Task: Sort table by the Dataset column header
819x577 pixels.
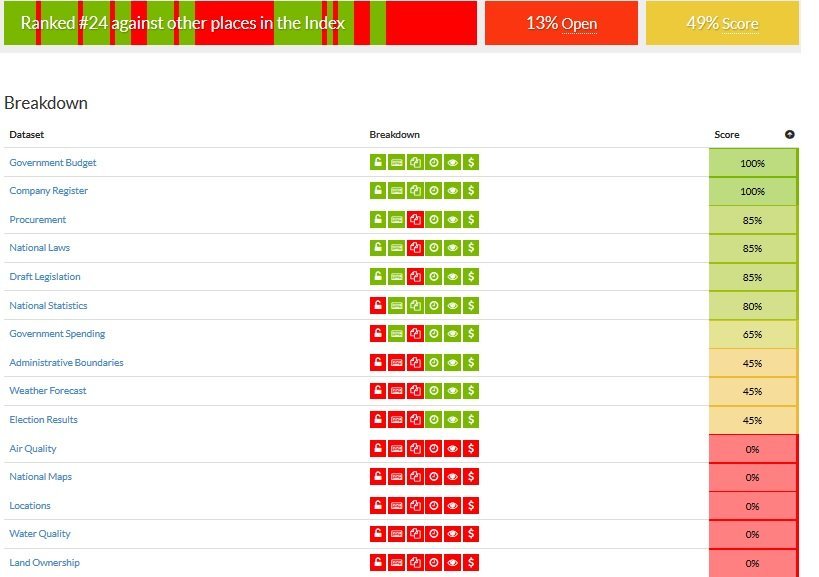Action: coord(27,134)
